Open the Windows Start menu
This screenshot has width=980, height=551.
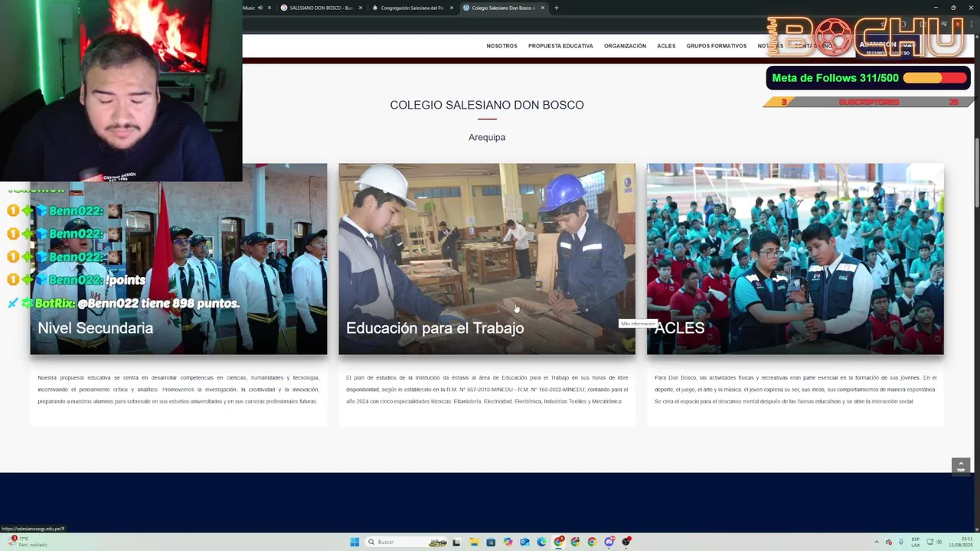[354, 542]
